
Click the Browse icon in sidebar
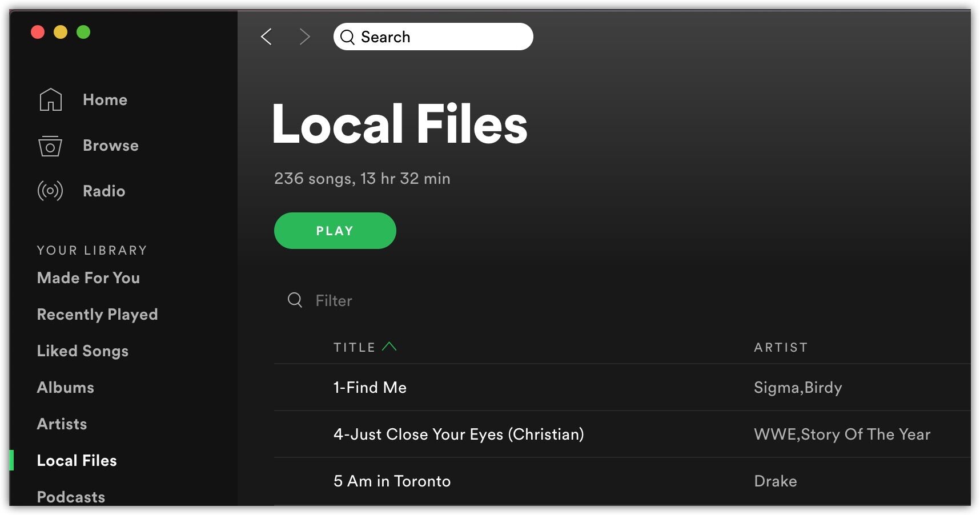[50, 146]
